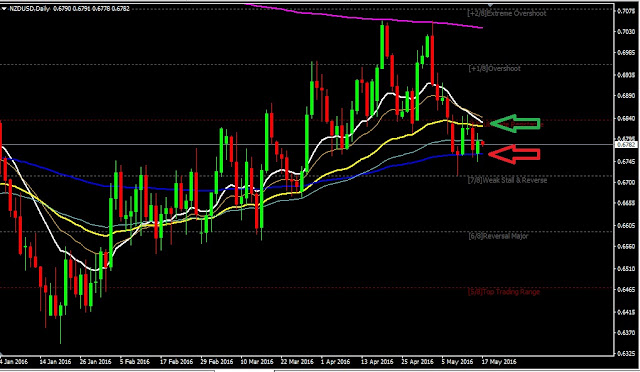
Task: Click the 0.6510 price on the scale
Action: (x=626, y=269)
